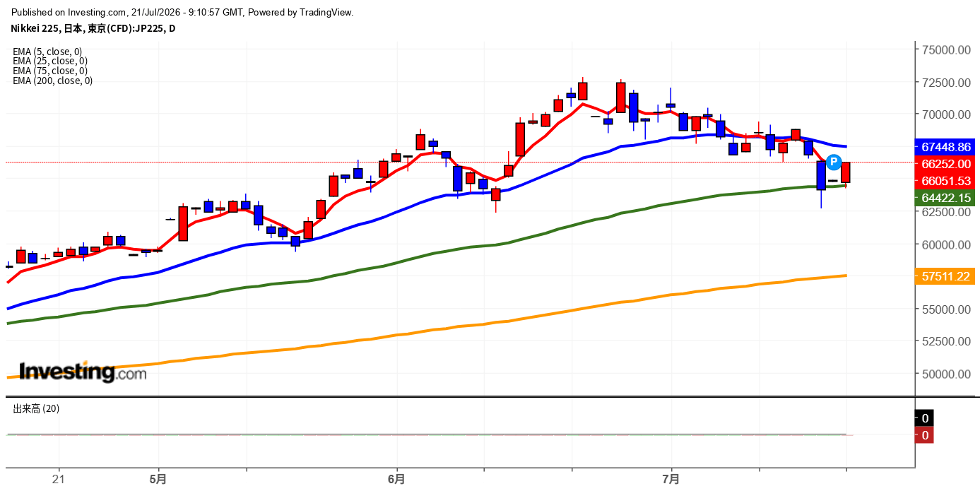This screenshot has height=491, width=980.
Task: Click the 7月 date label on time axis
Action: (x=671, y=479)
